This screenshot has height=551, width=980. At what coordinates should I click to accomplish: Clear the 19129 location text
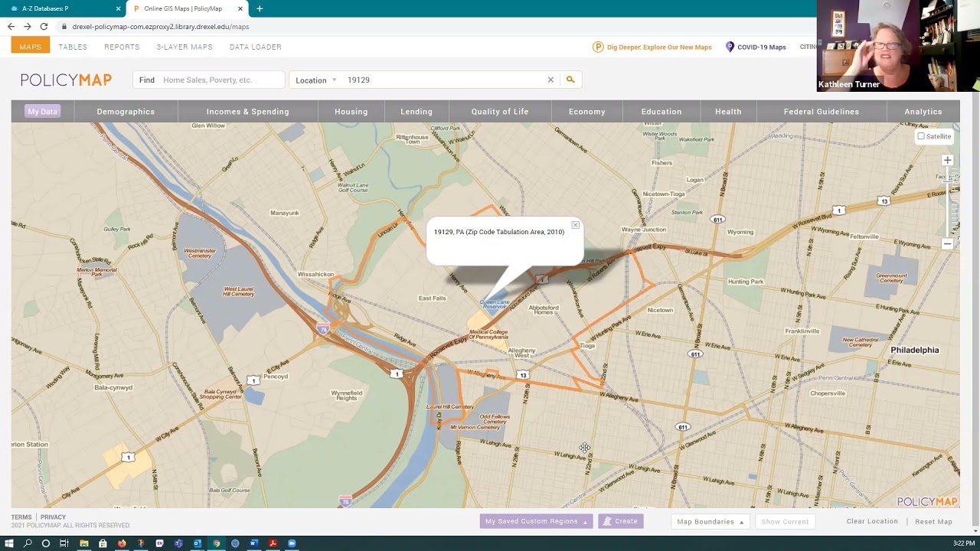tap(550, 80)
